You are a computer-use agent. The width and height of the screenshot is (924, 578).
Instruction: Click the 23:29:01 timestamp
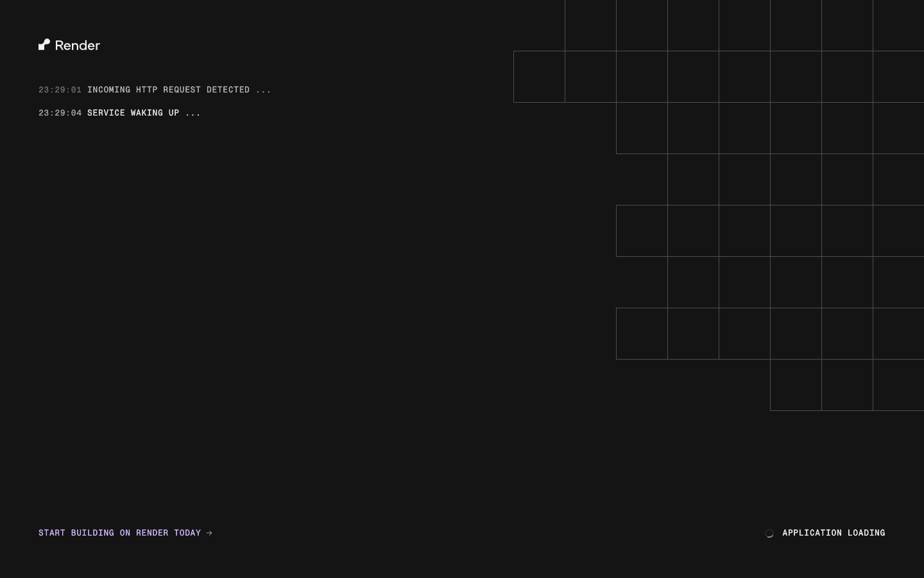click(x=60, y=90)
